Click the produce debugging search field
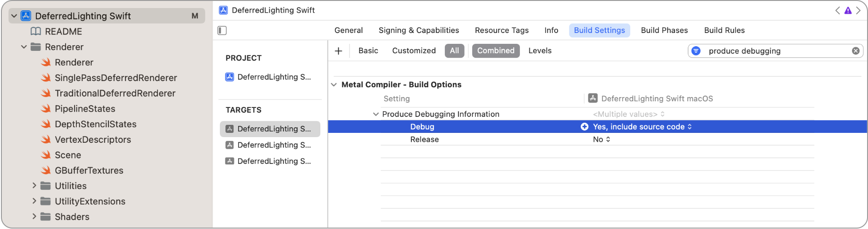This screenshot has width=868, height=229. (774, 51)
